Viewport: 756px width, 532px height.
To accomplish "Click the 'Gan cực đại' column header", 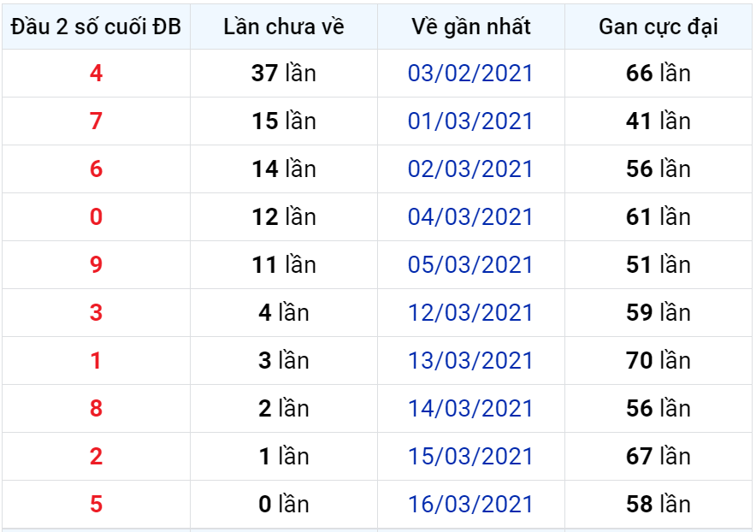I will (x=659, y=27).
